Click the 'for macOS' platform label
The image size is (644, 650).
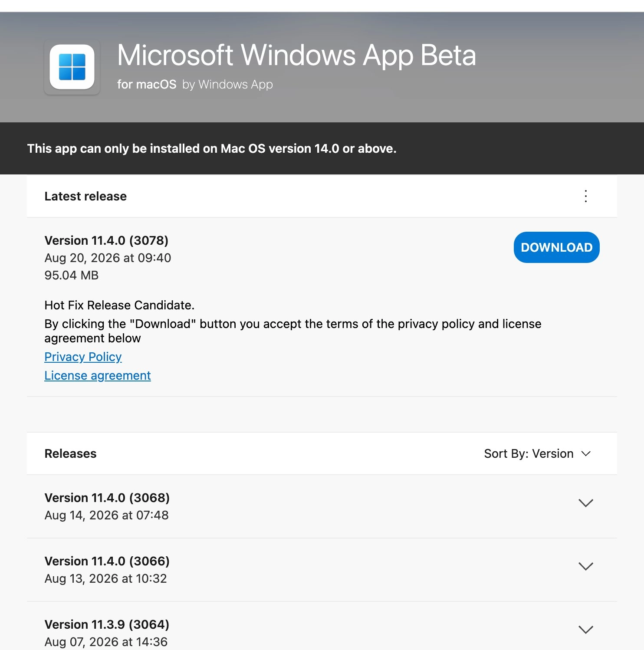pos(147,84)
